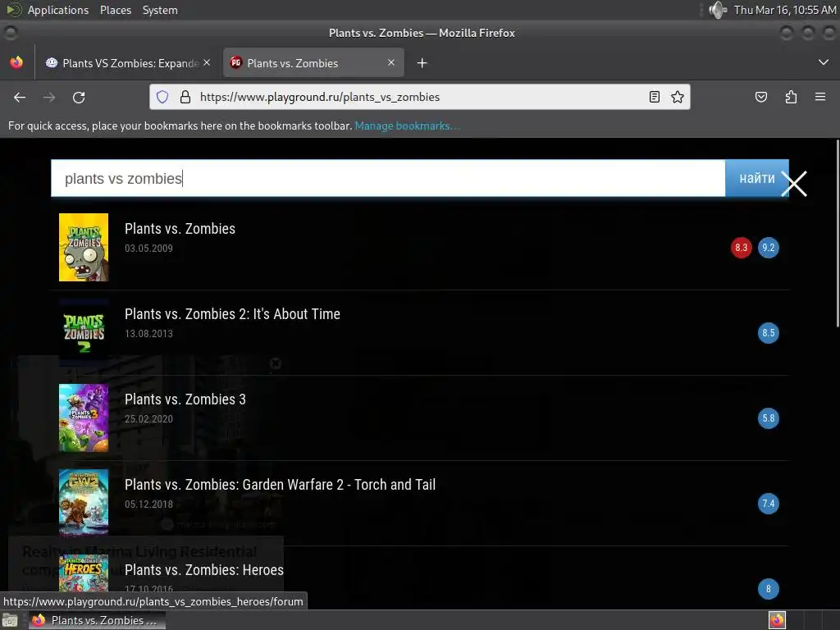Open the System menu

coord(160,10)
